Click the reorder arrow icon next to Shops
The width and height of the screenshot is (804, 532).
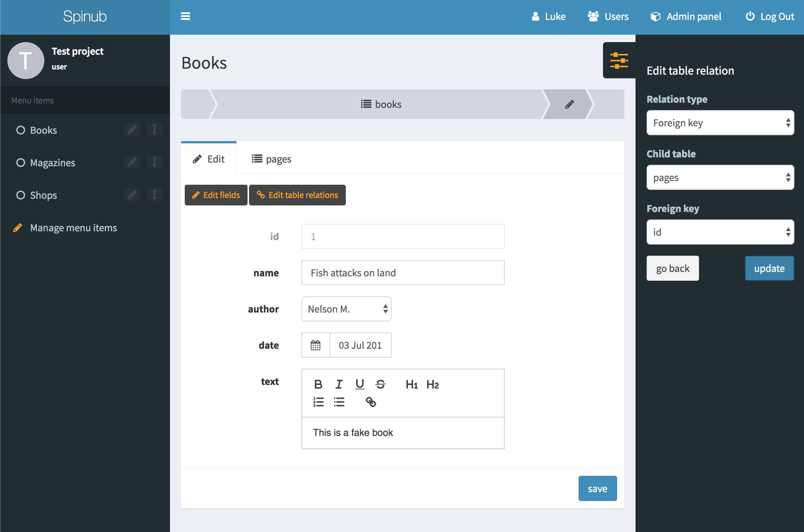pyautogui.click(x=154, y=195)
